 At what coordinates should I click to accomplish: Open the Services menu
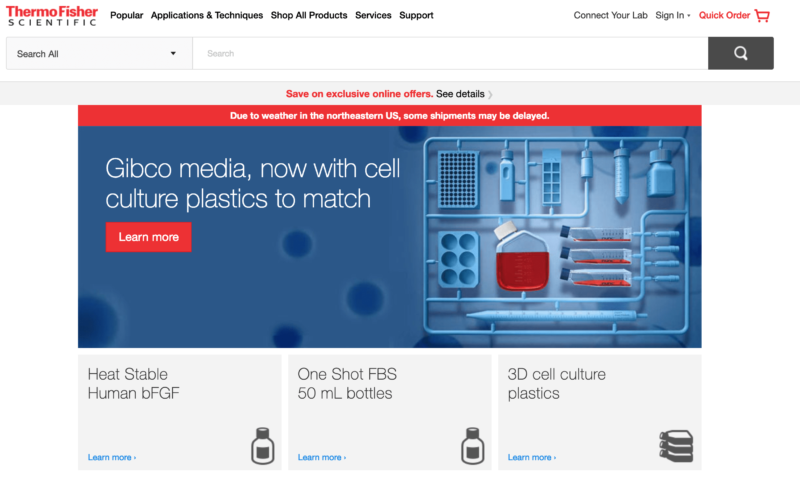click(x=373, y=15)
